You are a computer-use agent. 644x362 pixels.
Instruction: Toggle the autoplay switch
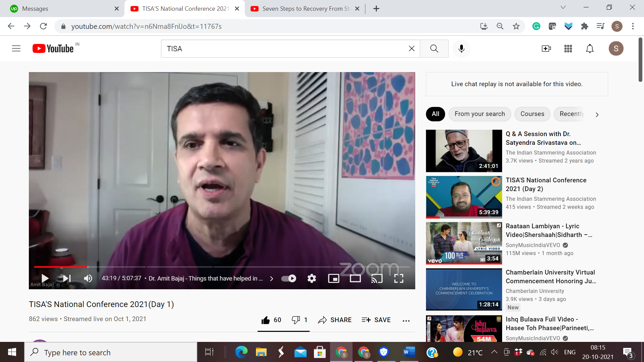pos(288,278)
